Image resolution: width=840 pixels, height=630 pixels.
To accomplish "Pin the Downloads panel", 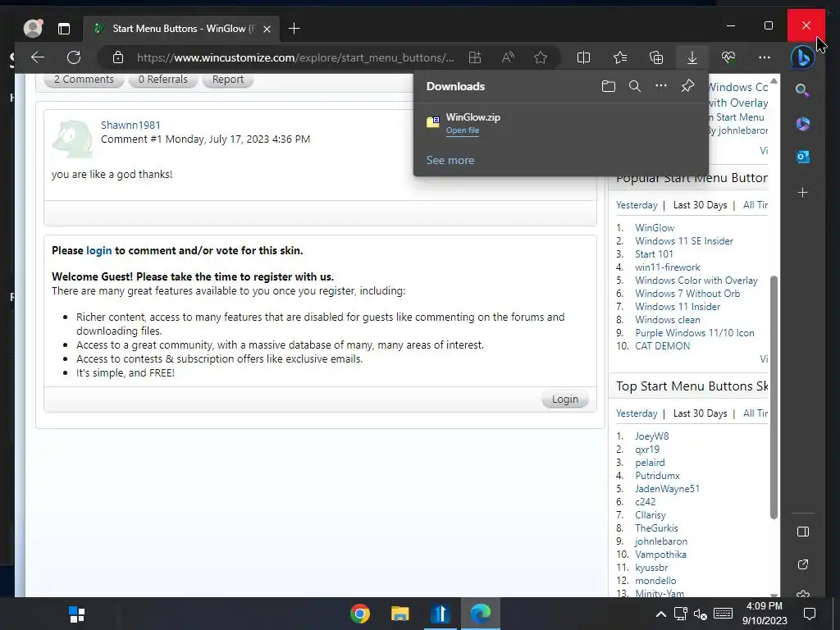I will pyautogui.click(x=688, y=85).
